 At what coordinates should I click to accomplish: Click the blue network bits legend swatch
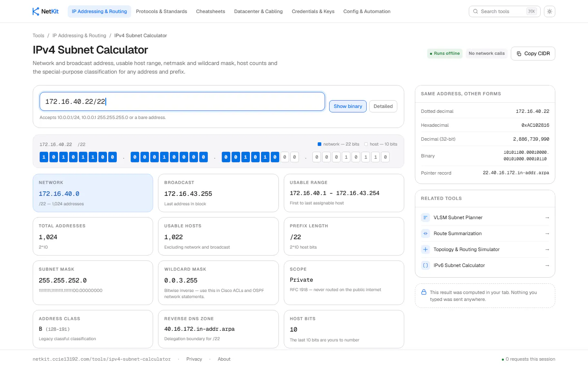pos(319,144)
